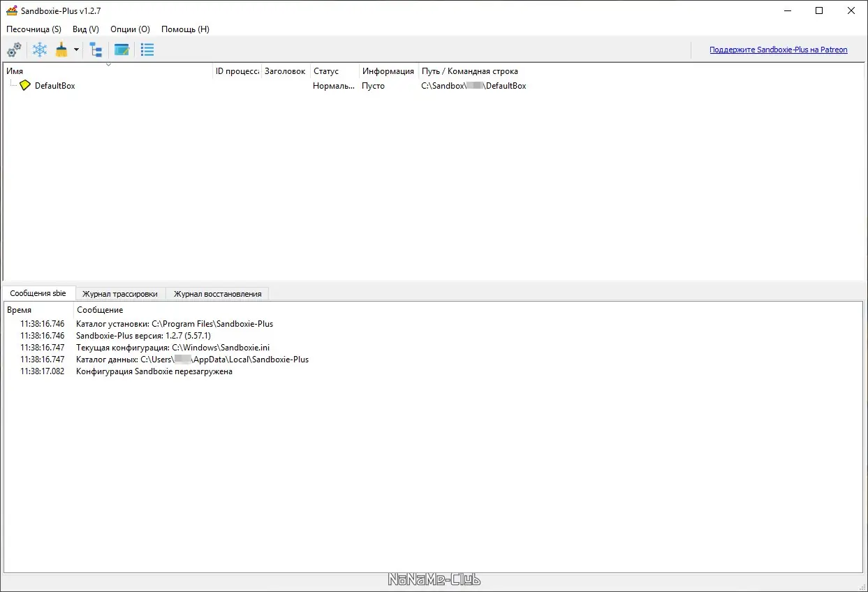Viewport: 868px width, 592px height.
Task: Click the yellow DefaultBox sandbox icon
Action: 25,85
